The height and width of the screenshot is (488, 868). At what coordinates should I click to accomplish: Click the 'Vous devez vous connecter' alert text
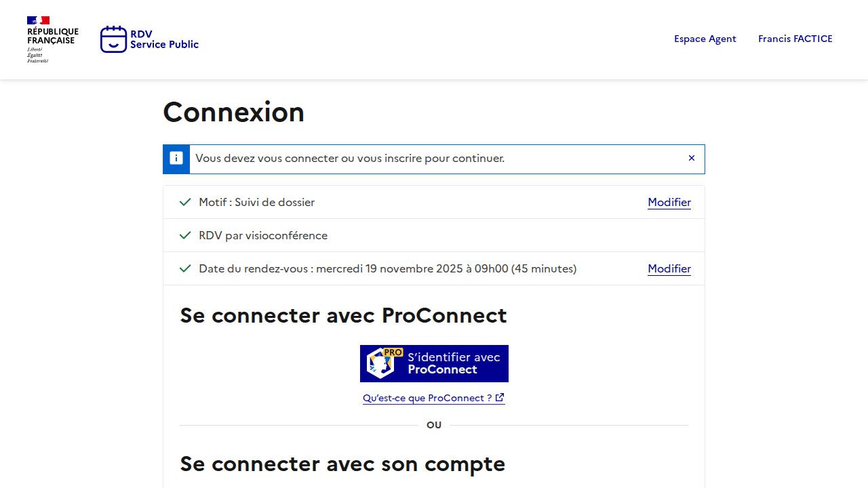(350, 159)
